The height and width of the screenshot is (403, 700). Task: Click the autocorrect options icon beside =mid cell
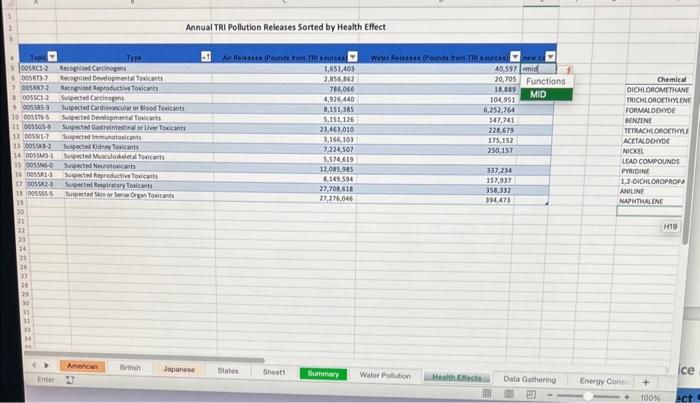[x=568, y=70]
